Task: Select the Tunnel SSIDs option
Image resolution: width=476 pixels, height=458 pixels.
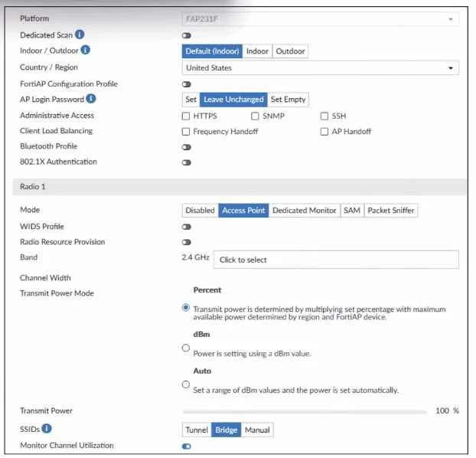Action: [x=197, y=430]
